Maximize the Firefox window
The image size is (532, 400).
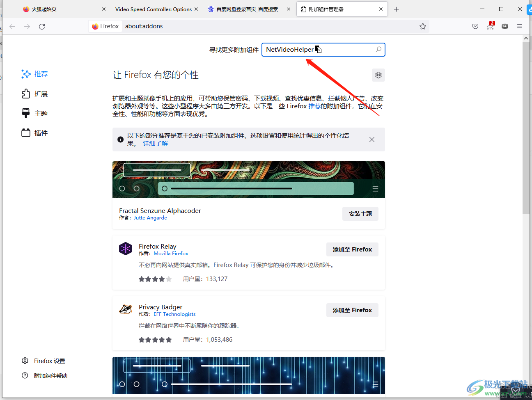[501, 9]
